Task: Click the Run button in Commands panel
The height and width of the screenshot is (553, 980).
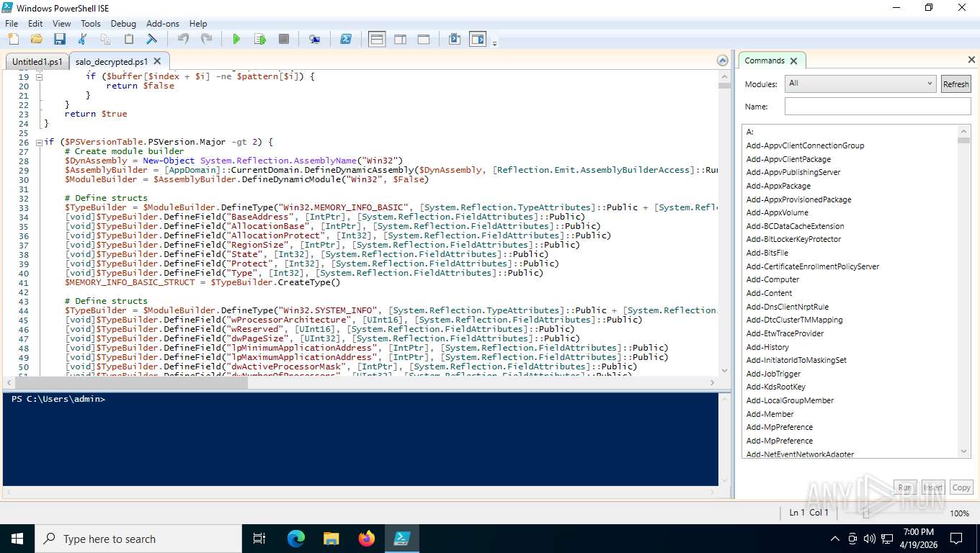Action: coord(904,487)
